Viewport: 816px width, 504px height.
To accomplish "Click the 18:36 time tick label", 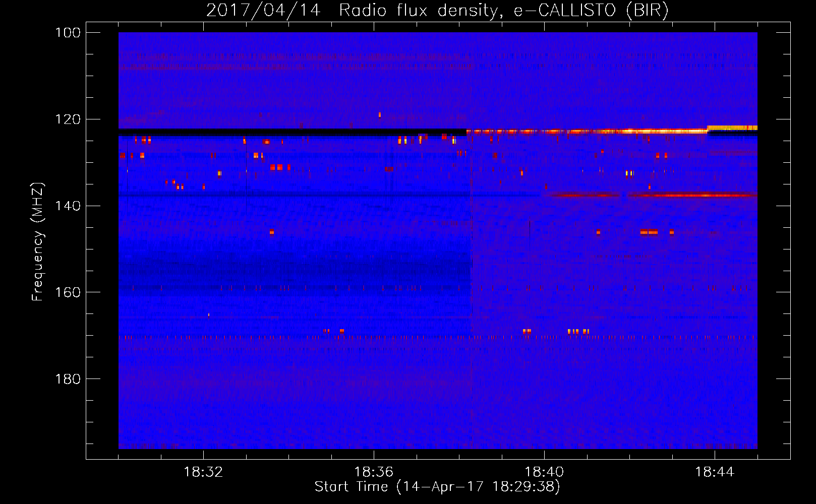I will pos(374,472).
